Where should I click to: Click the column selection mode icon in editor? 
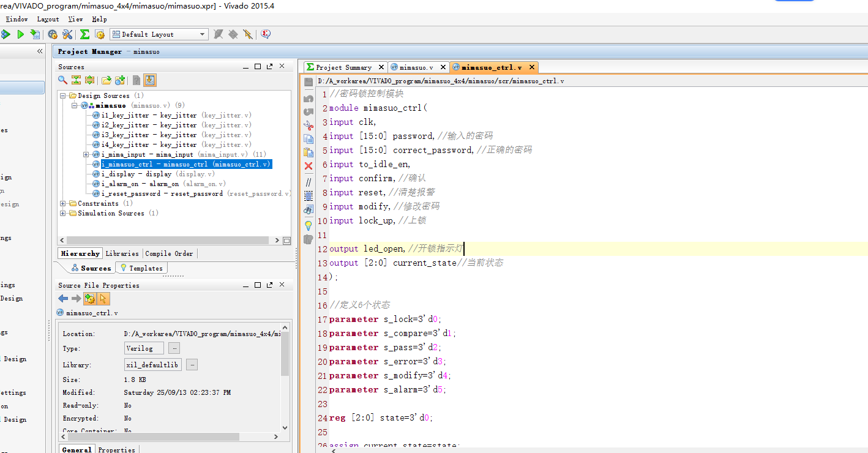(x=309, y=196)
